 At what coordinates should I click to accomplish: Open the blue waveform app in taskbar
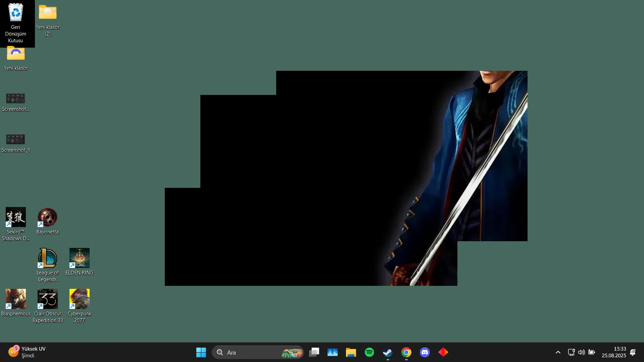tap(333, 352)
